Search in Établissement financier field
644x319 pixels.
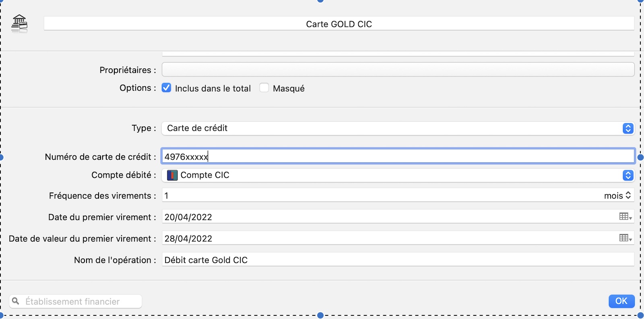[76, 301]
